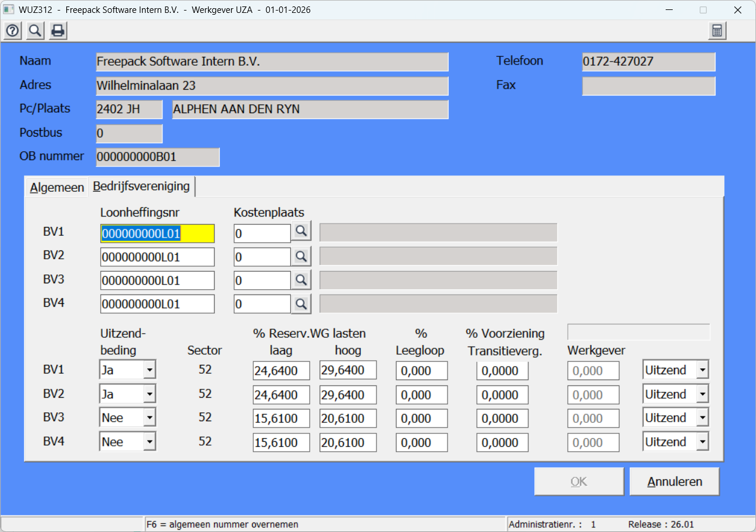Click BV1 % Reserv. WG lasten laag field

[281, 371]
